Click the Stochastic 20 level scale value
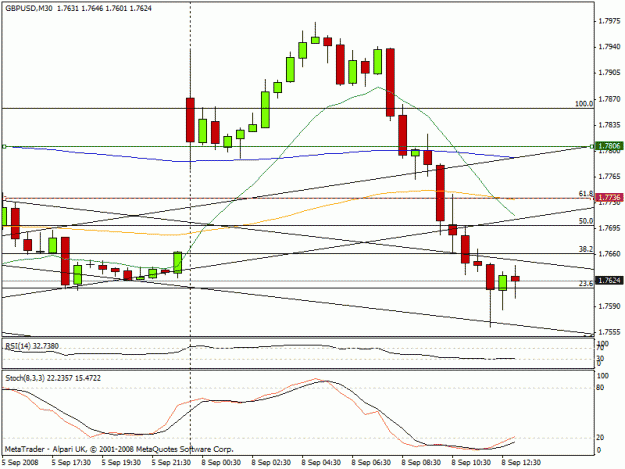 pyautogui.click(x=600, y=438)
